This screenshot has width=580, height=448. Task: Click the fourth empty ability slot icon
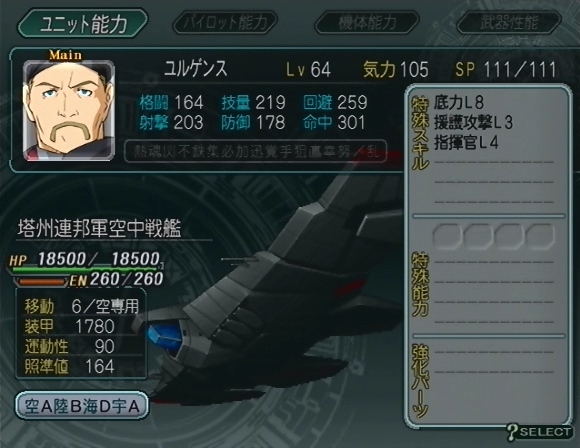click(x=540, y=236)
